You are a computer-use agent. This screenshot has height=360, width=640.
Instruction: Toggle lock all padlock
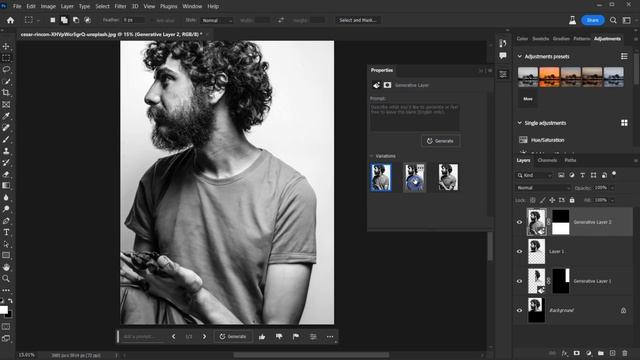pyautogui.click(x=572, y=200)
